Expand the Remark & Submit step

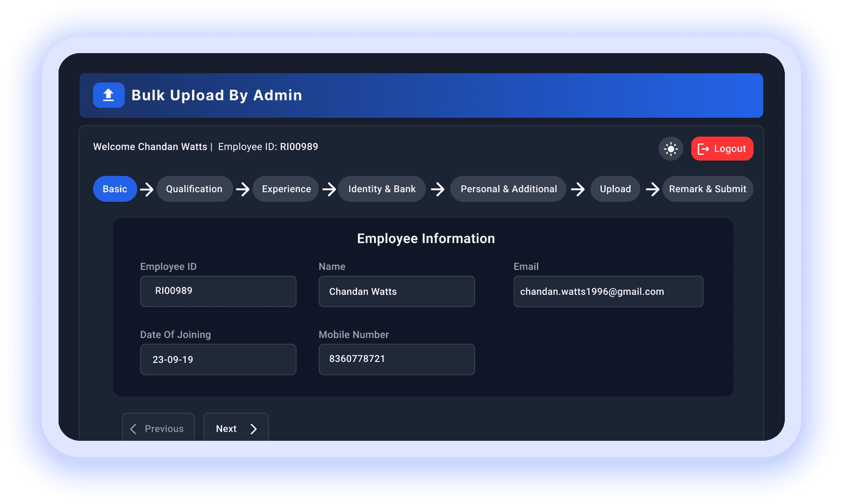coord(707,189)
